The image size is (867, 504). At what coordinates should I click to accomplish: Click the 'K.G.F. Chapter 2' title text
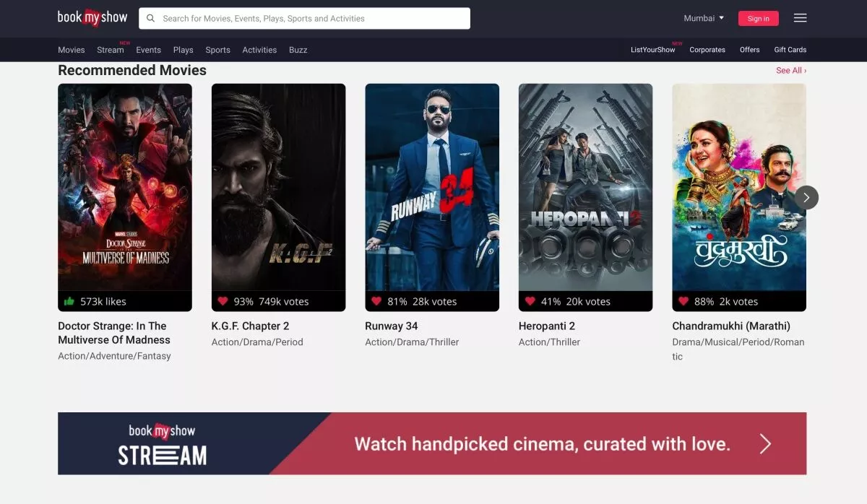click(x=250, y=326)
